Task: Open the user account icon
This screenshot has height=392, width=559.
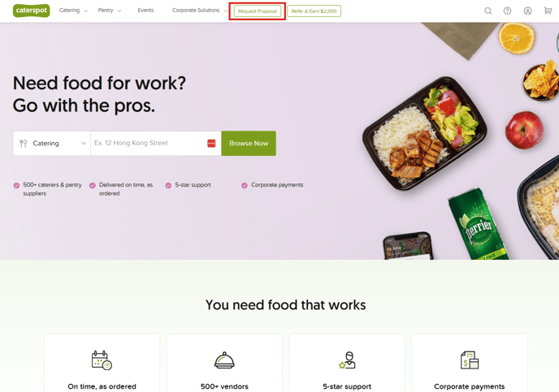Action: pyautogui.click(x=527, y=11)
